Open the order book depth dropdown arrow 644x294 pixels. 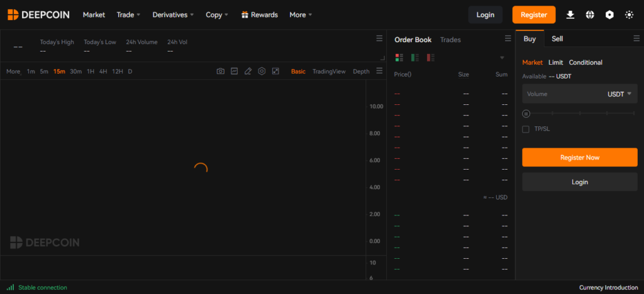click(x=502, y=58)
